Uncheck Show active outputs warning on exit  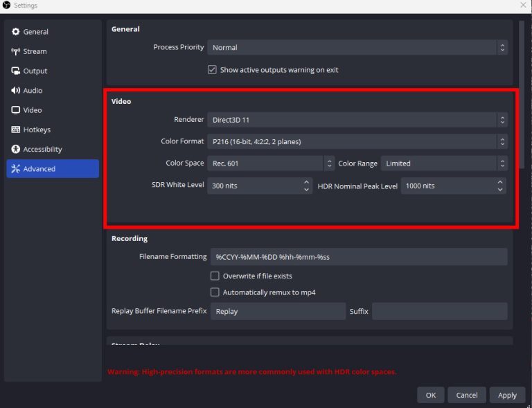213,70
